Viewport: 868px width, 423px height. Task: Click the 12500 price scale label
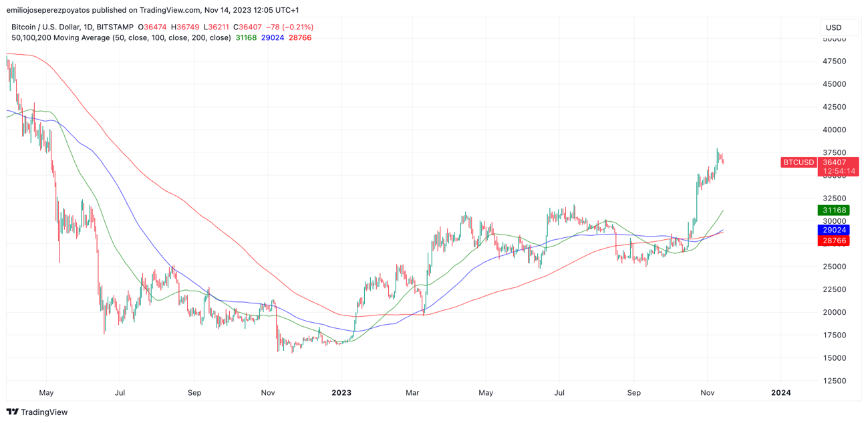tap(834, 381)
